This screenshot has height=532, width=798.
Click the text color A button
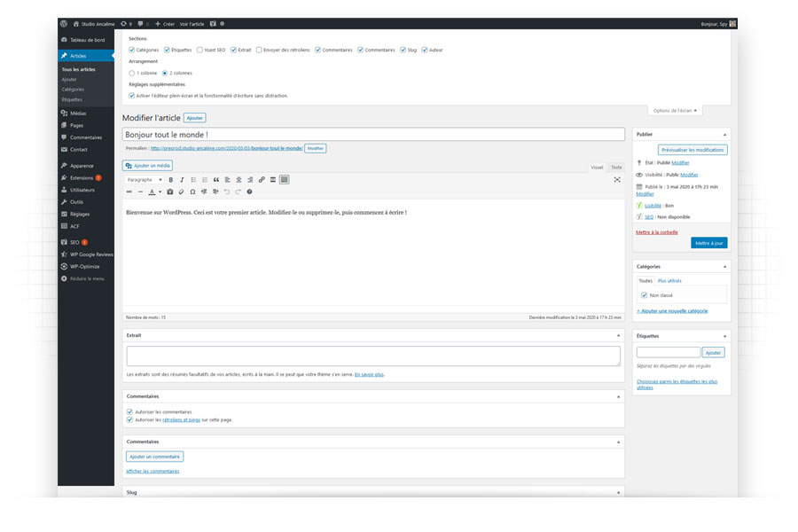152,192
